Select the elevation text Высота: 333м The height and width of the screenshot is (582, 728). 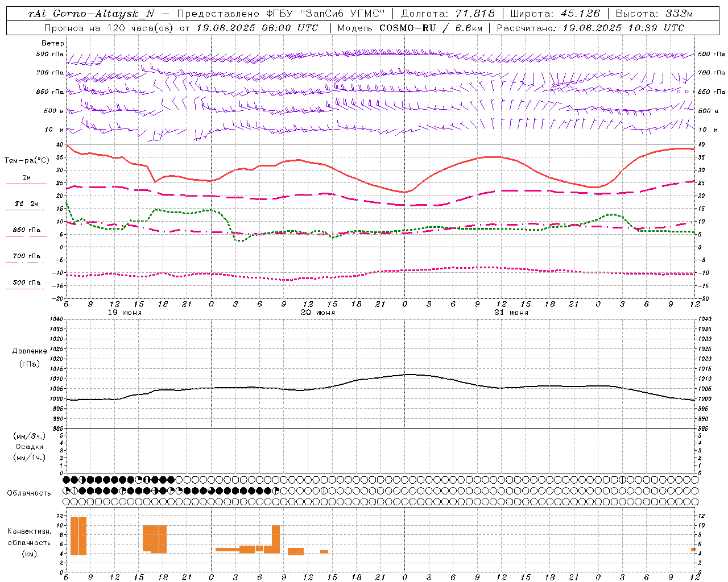pos(655,14)
